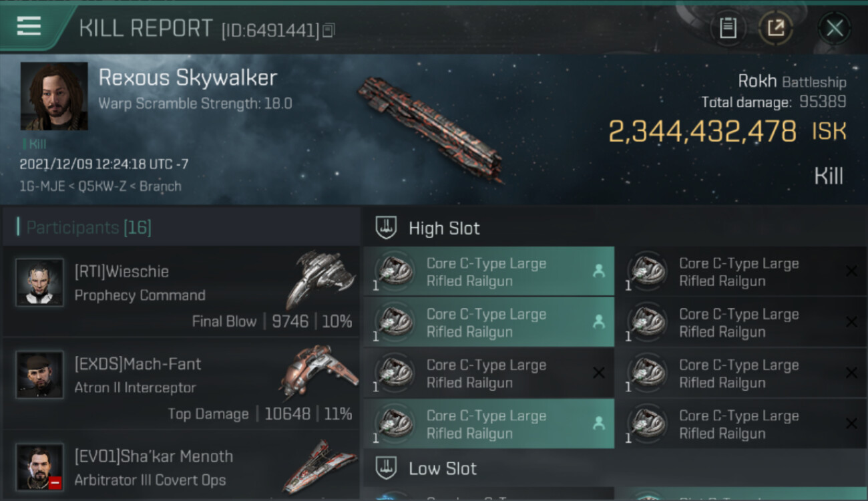The height and width of the screenshot is (501, 868).
Task: Click the share kill report icon
Action: pos(775,28)
